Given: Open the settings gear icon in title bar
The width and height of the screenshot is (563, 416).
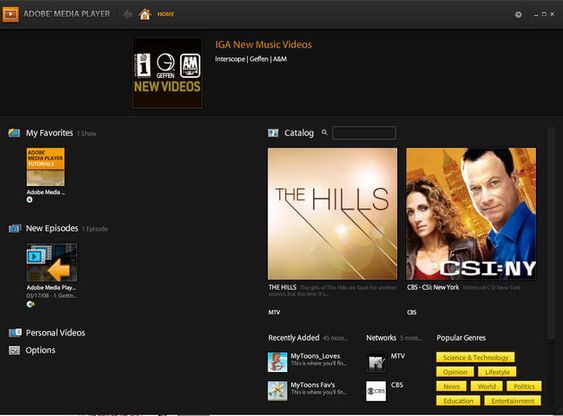Looking at the screenshot, I should coord(518,15).
